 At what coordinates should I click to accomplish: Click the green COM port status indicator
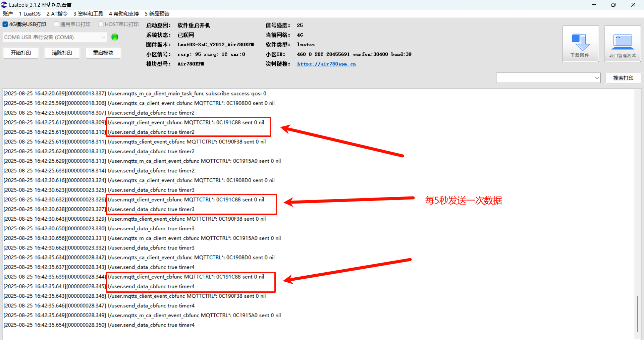pyautogui.click(x=115, y=37)
